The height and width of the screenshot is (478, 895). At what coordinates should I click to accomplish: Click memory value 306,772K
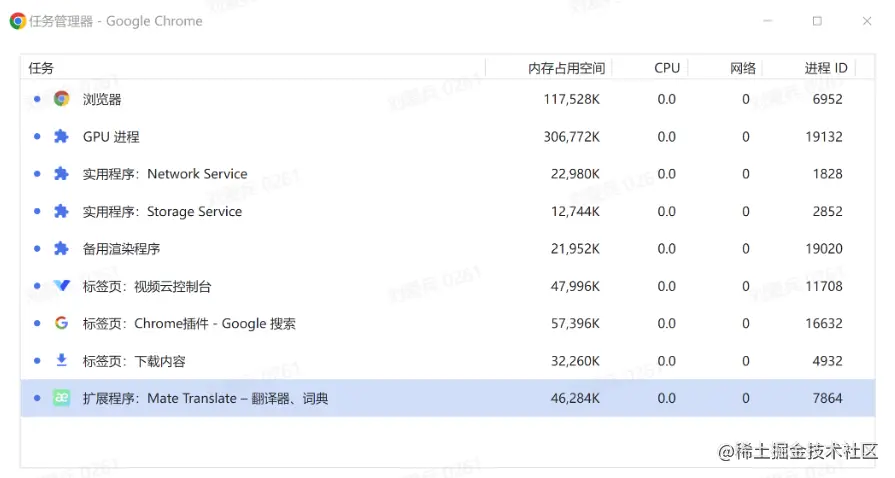pos(571,137)
